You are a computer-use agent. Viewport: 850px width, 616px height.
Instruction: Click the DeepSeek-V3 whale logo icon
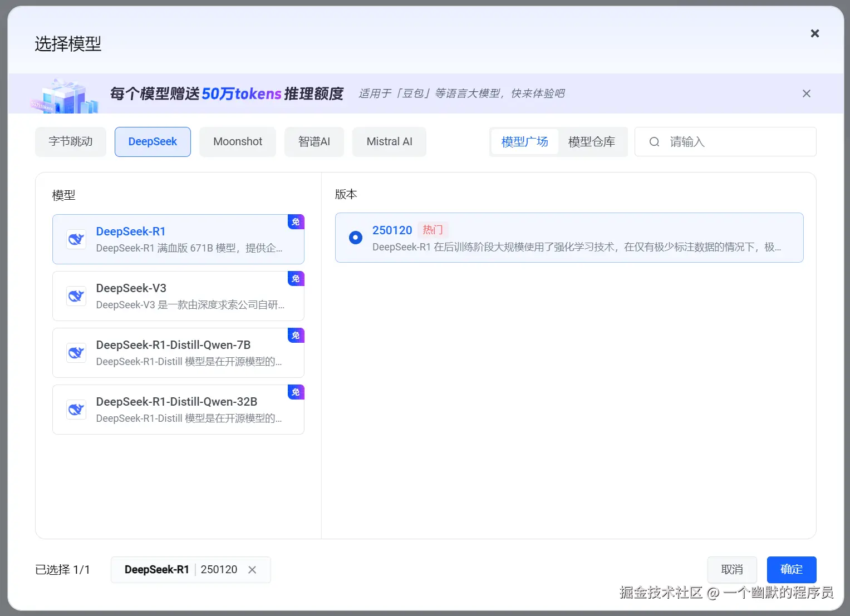coord(76,296)
